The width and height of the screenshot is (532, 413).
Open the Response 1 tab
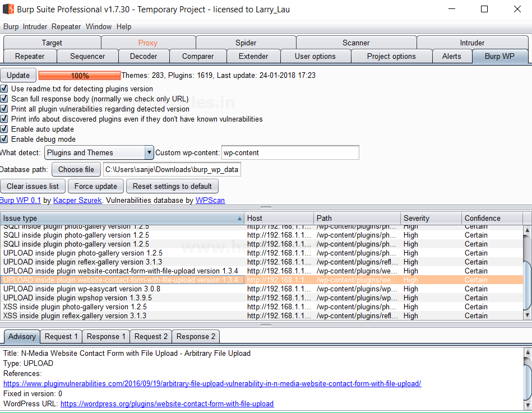tap(106, 336)
